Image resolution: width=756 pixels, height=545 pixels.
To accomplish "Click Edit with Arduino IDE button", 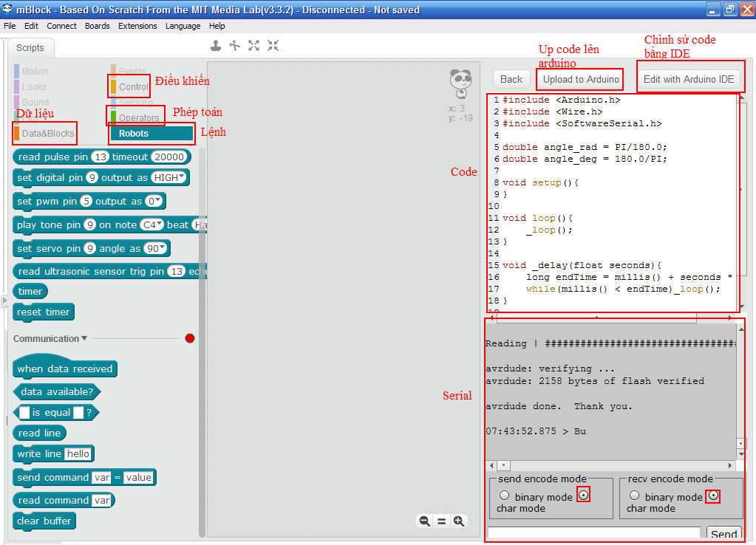I will click(x=689, y=79).
